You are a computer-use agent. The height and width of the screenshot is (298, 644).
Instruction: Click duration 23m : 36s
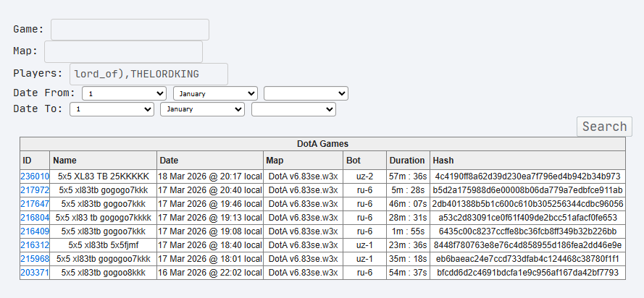click(409, 245)
